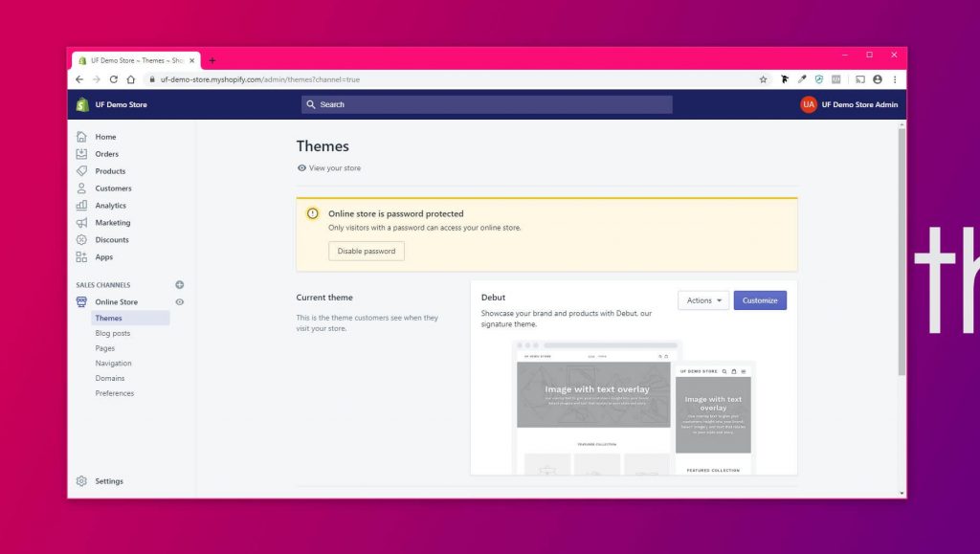Viewport: 980px width, 554px height.
Task: Open the Actions dropdown for Debut
Action: pyautogui.click(x=703, y=300)
